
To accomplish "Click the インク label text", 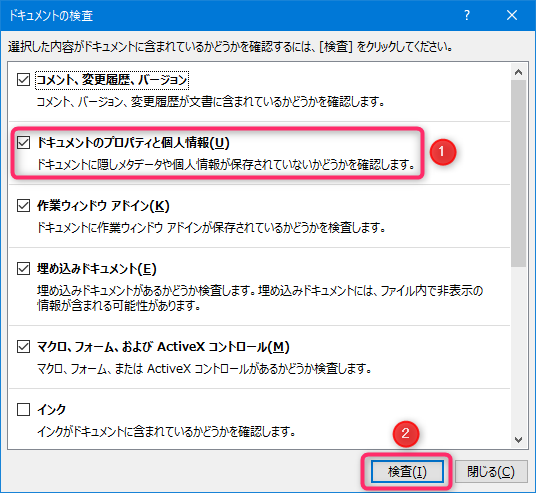I will pos(51,409).
